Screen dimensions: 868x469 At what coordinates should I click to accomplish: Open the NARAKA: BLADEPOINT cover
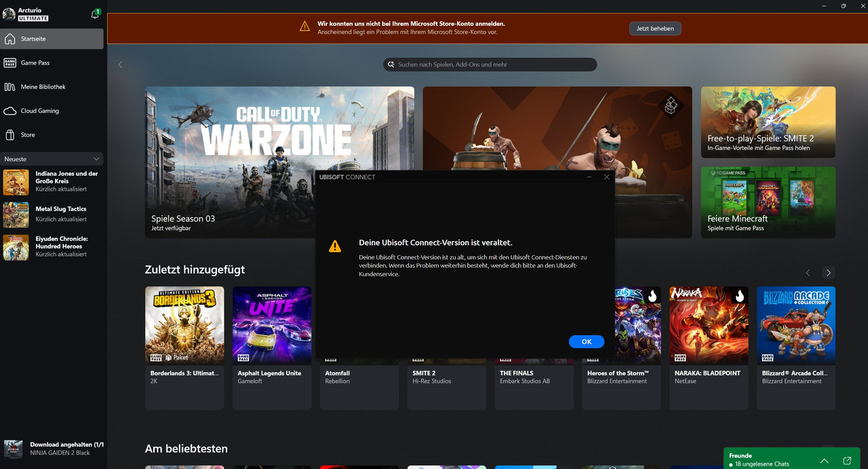point(709,325)
